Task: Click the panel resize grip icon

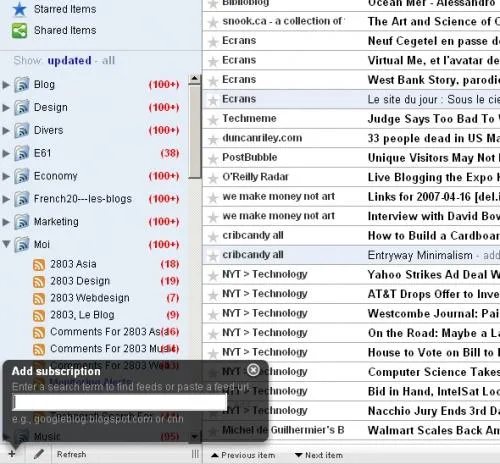Action: click(195, 454)
